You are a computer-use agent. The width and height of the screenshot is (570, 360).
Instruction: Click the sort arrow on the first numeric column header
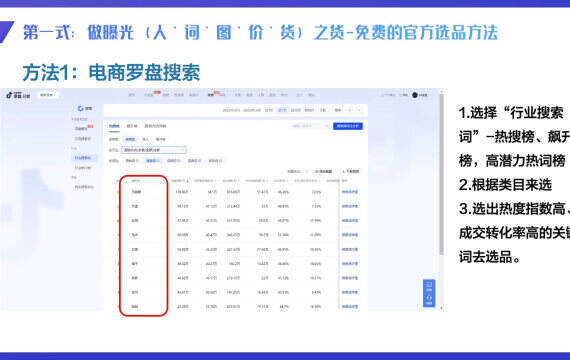(188, 181)
